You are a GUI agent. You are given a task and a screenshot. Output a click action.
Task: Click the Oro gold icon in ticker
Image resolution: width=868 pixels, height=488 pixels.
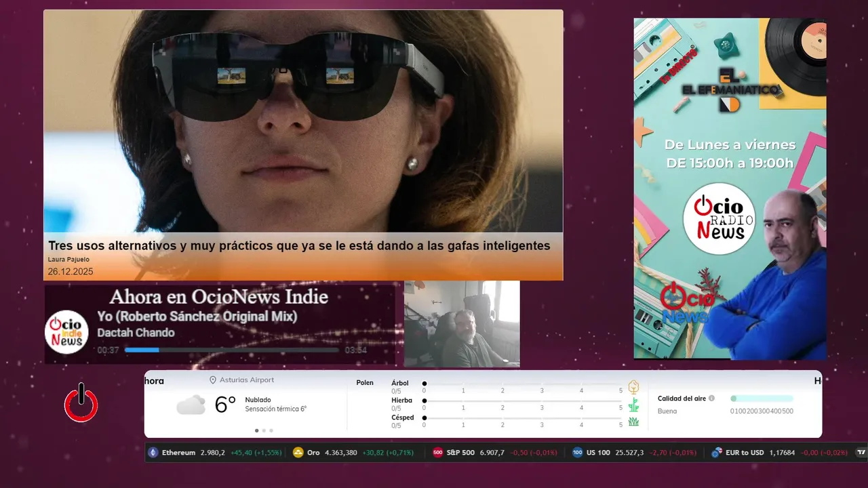pyautogui.click(x=298, y=453)
